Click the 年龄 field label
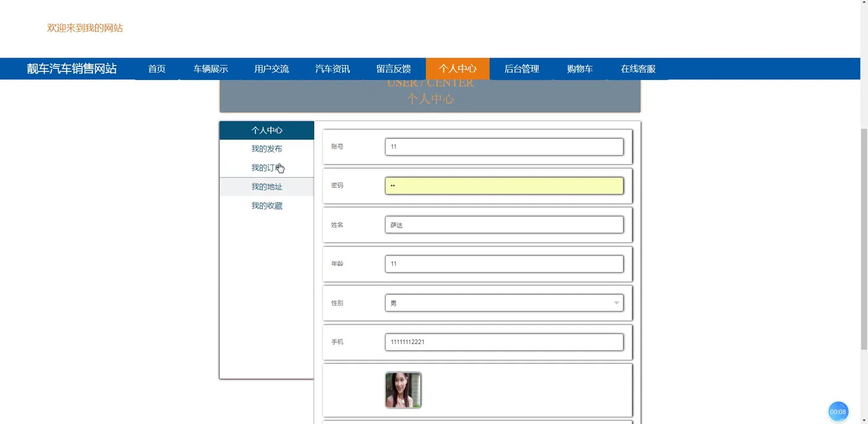This screenshot has height=424, width=868. click(x=337, y=264)
